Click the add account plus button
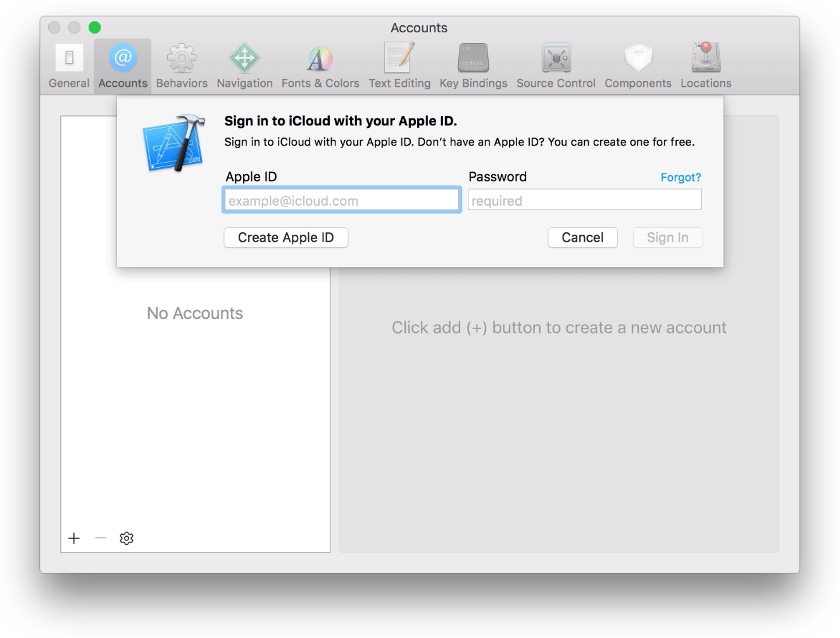 coord(74,538)
